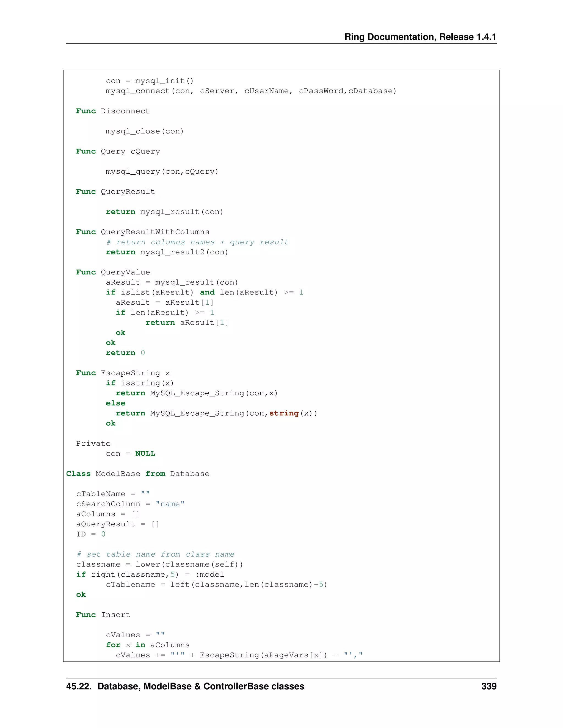Click the 'NULL' value text

click(145, 453)
